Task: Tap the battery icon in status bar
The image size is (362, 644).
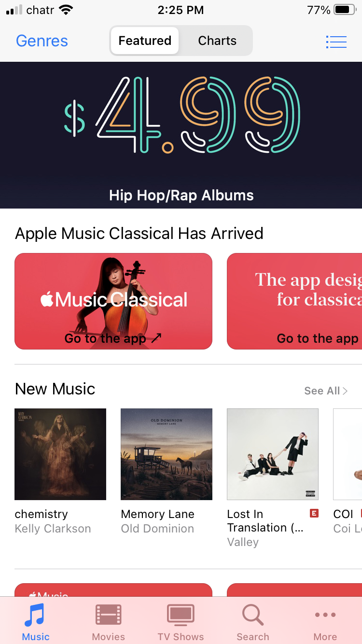Action: (345, 10)
